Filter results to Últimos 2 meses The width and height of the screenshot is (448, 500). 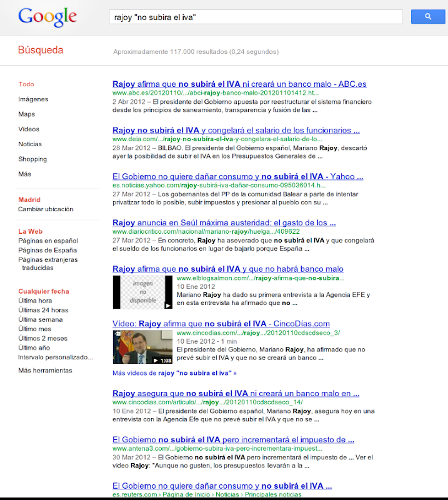[x=42, y=338]
